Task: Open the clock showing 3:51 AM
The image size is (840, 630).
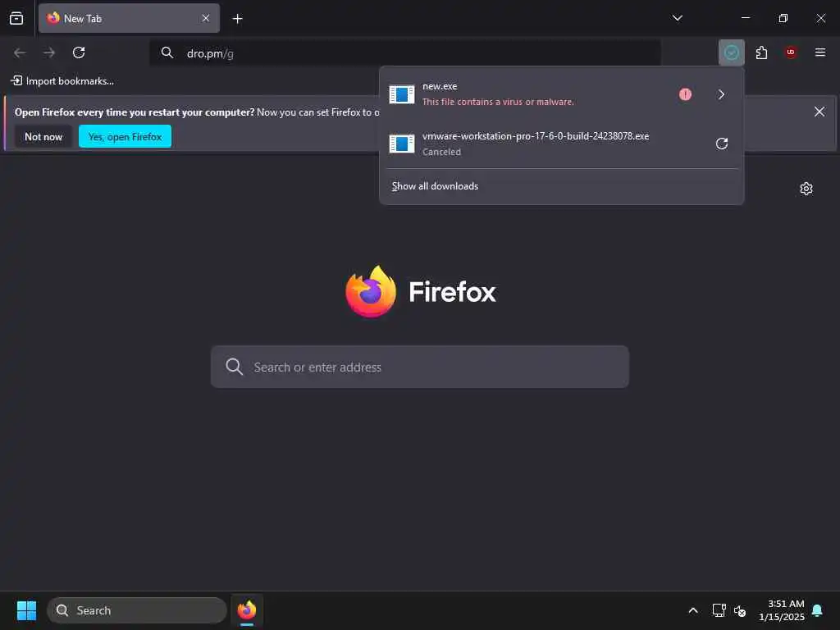Action: [782, 610]
